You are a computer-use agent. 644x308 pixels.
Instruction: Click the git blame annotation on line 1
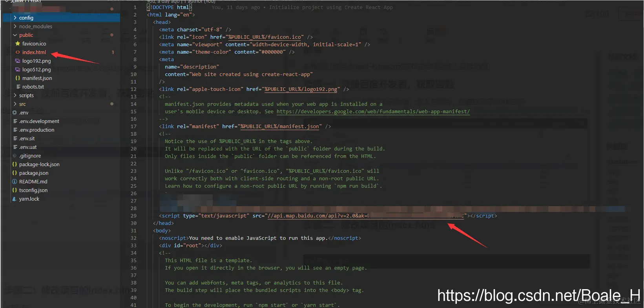[x=302, y=7]
